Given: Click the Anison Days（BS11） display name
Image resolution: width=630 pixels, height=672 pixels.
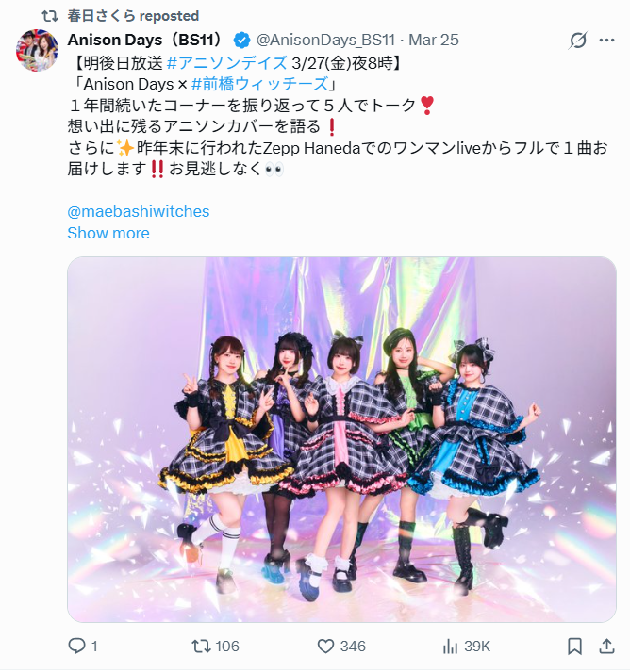Looking at the screenshot, I should click(x=144, y=40).
